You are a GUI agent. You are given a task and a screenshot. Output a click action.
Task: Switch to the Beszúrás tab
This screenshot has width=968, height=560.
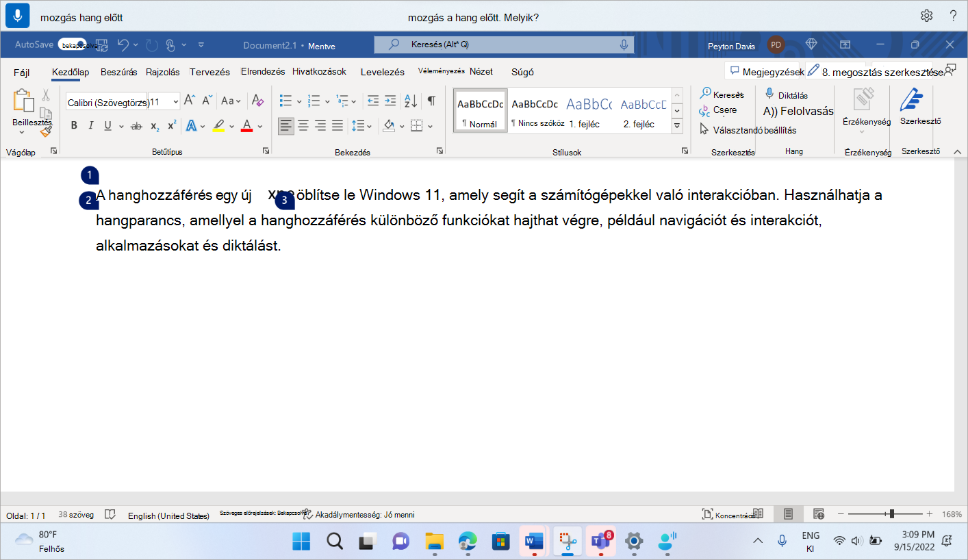(119, 72)
